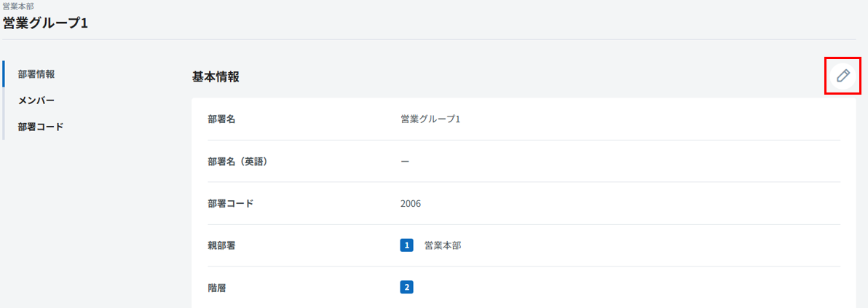Click the 部署コード label inside the info card
This screenshot has height=308, width=868.
pos(230,204)
